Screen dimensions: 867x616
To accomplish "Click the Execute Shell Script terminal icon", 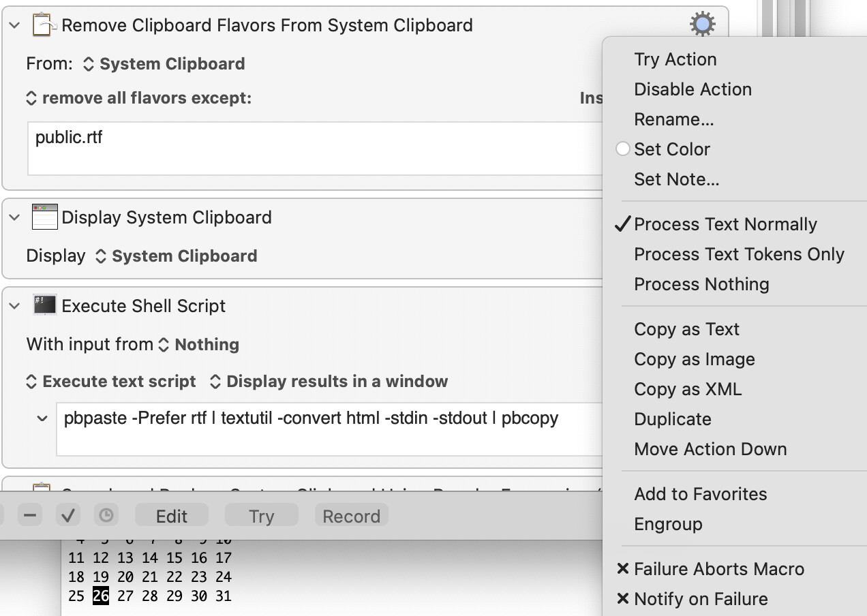I will click(44, 305).
